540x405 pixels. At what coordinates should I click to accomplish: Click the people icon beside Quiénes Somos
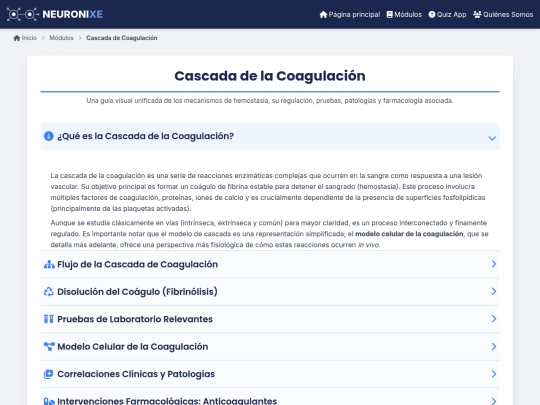(x=477, y=14)
